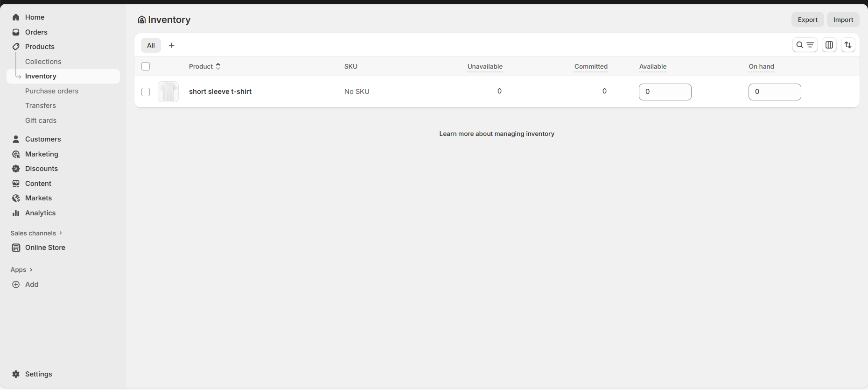Click the Discounts badge icon
Screen dimensions: 868x390
16,169
